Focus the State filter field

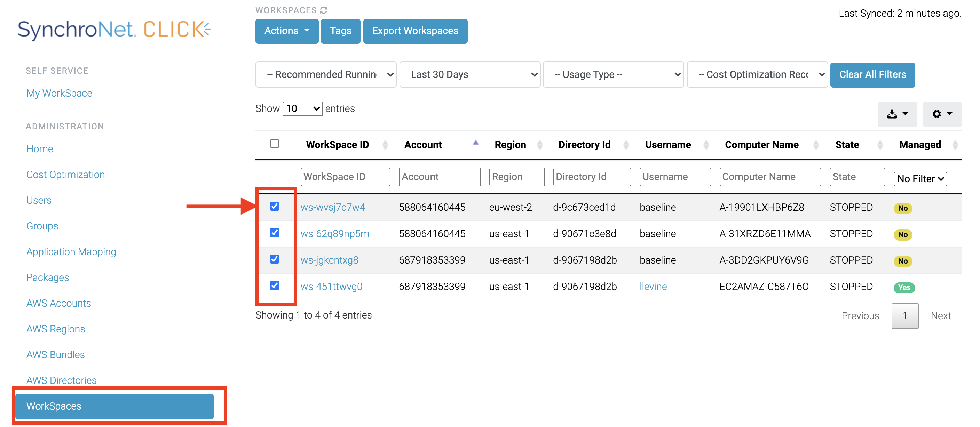857,177
